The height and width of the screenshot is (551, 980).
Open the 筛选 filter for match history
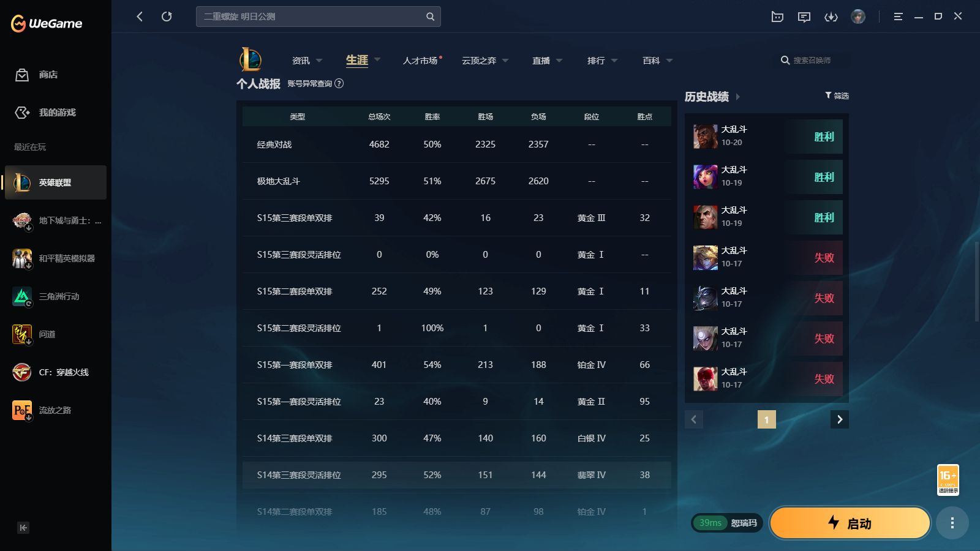[x=837, y=96]
